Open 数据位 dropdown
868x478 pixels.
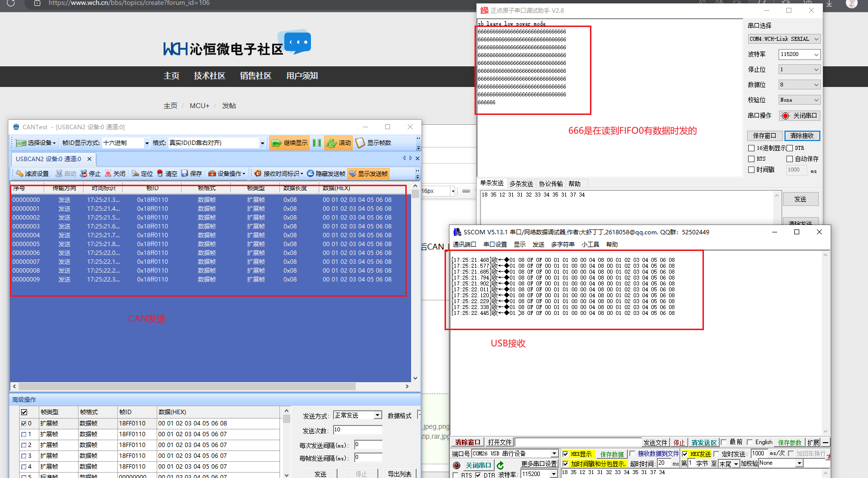[800, 85]
